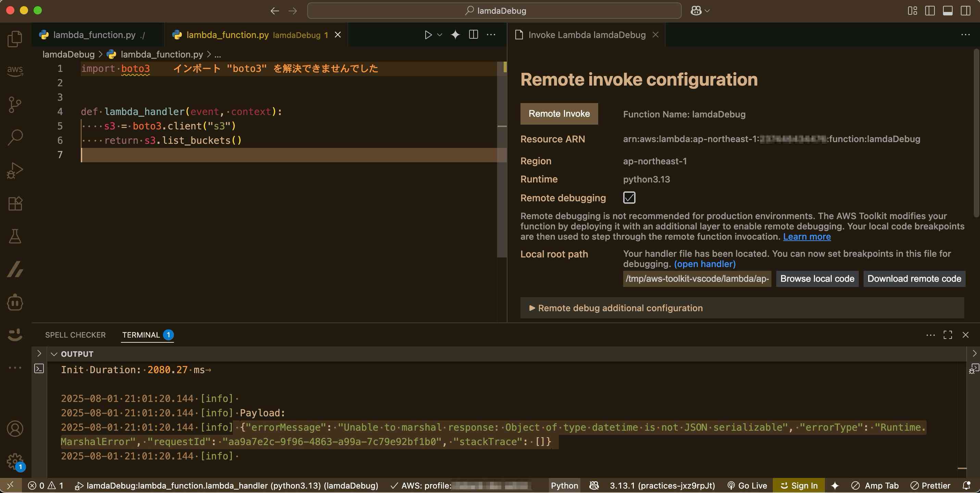Viewport: 980px width, 493px height.
Task: Open the Extensions view icon
Action: point(15,203)
